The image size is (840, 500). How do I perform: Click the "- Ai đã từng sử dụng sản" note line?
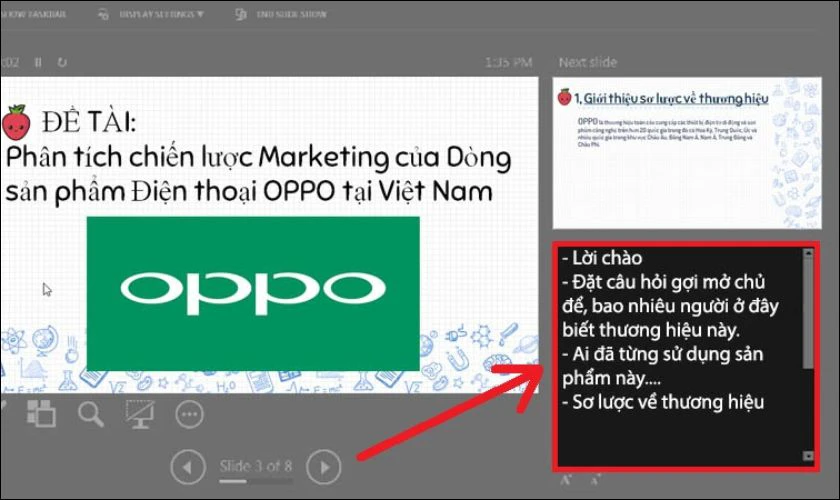pyautogui.click(x=663, y=354)
